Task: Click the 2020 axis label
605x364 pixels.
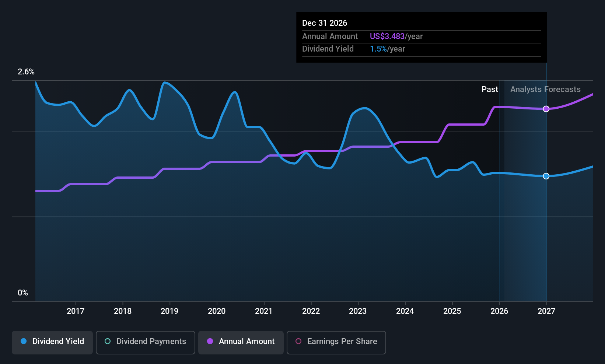Action: pos(217,311)
